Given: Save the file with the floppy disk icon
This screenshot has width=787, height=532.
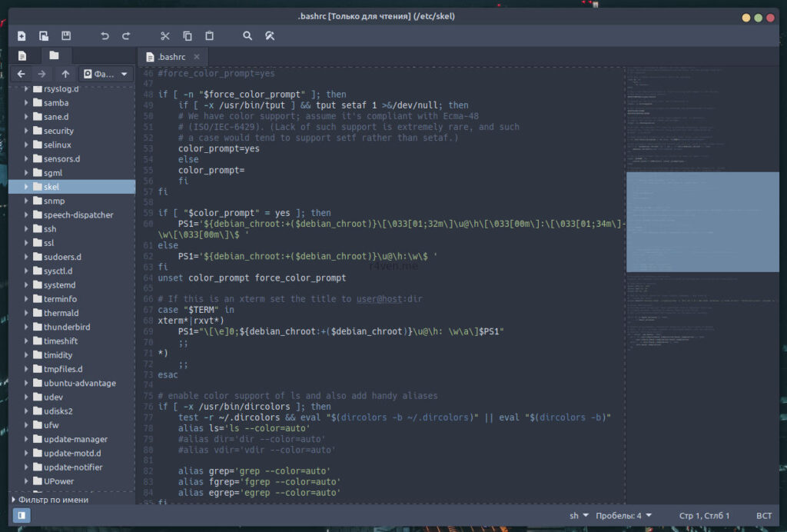Looking at the screenshot, I should coord(66,35).
